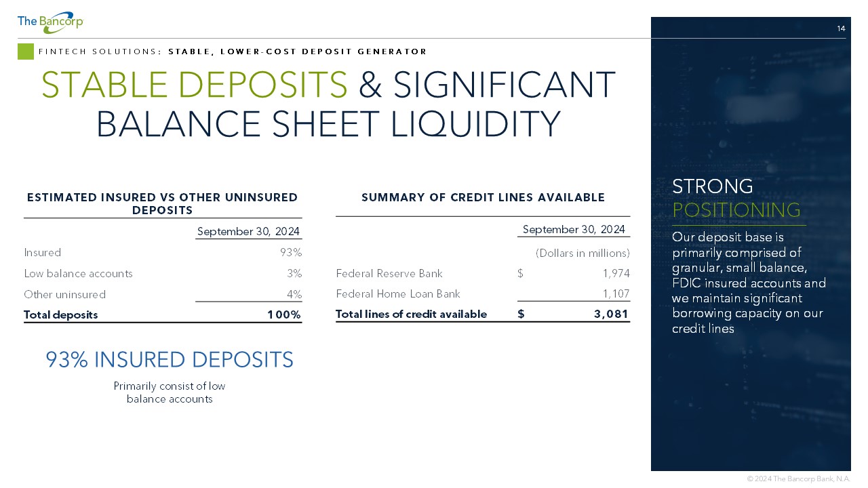Click the green square beside Fintech Solutions
Screen dimensions: 868x488
[26, 52]
